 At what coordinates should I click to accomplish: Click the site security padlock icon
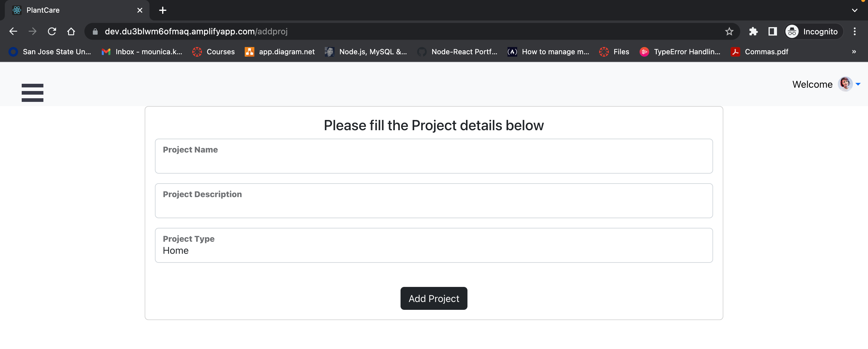pyautogui.click(x=95, y=31)
